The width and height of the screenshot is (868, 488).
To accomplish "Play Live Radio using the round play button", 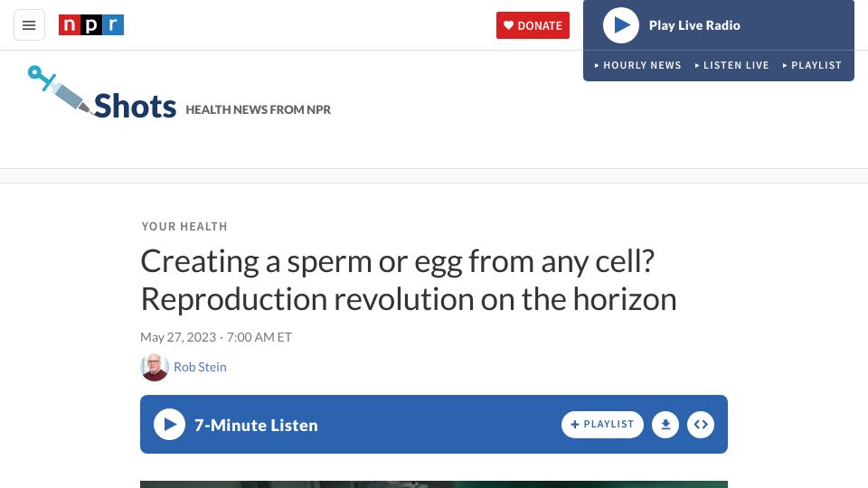I will [x=620, y=25].
